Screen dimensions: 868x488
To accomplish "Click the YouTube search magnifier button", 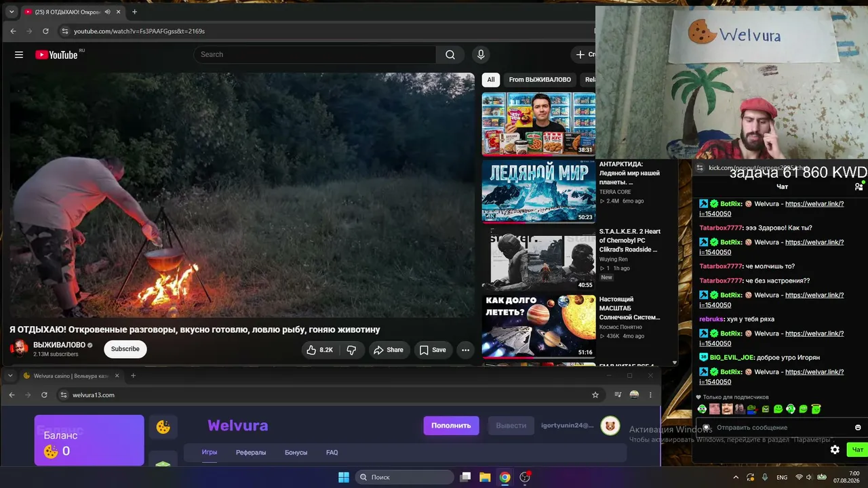I will click(450, 55).
